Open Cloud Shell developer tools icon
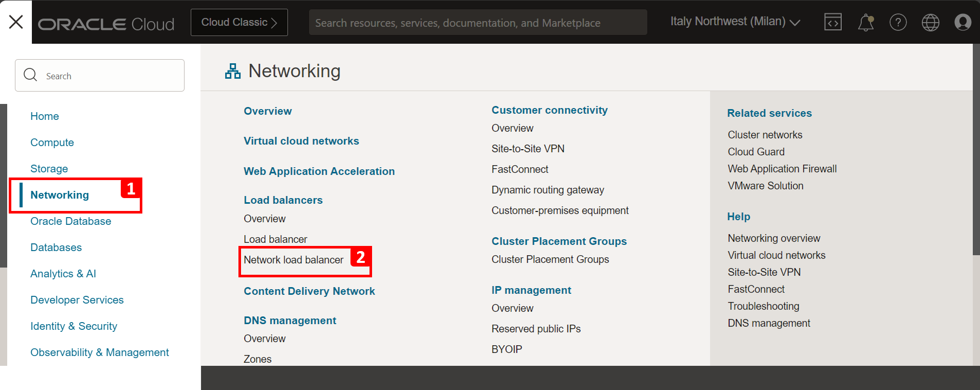This screenshot has width=980, height=390. click(x=833, y=22)
